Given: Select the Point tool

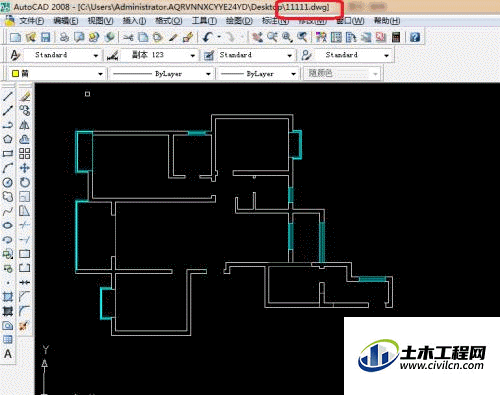Looking at the screenshot, I should (8, 283).
